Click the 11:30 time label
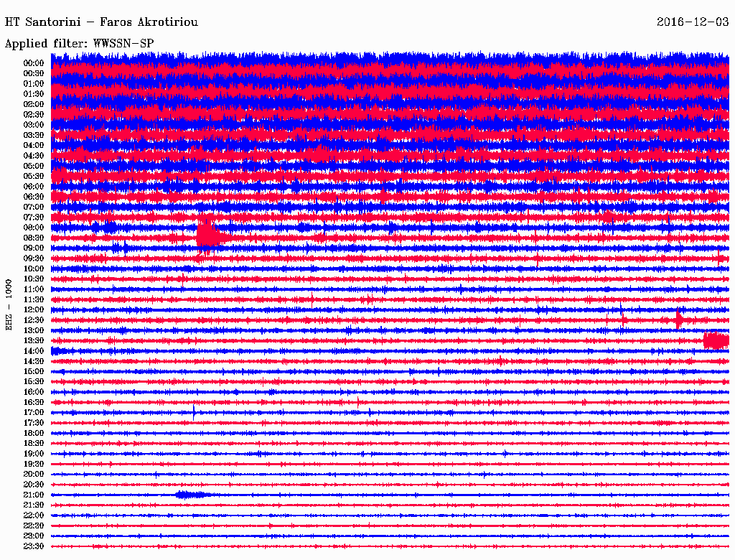This screenshot has height=560, width=735. coord(34,299)
